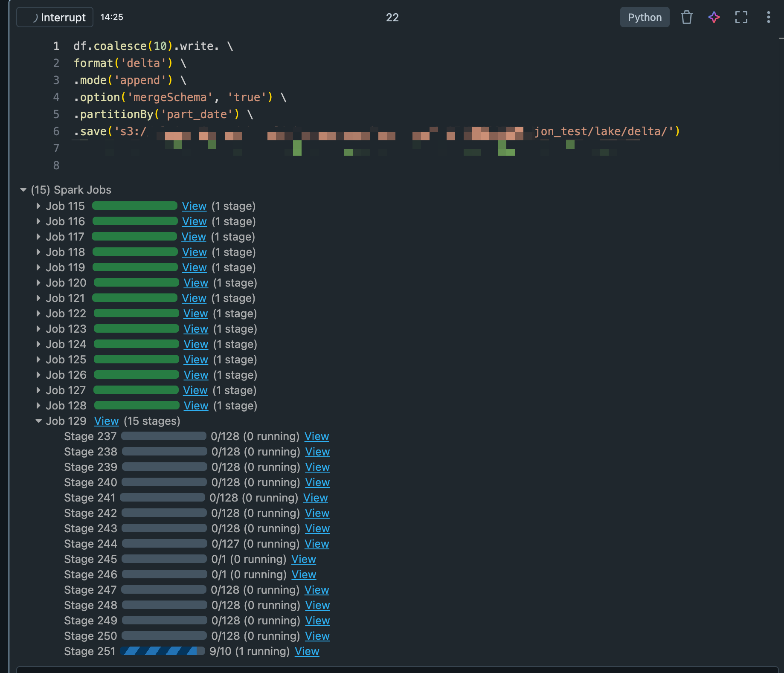Image resolution: width=784 pixels, height=673 pixels.
Task: Open View link for Stage 242
Action: (317, 513)
